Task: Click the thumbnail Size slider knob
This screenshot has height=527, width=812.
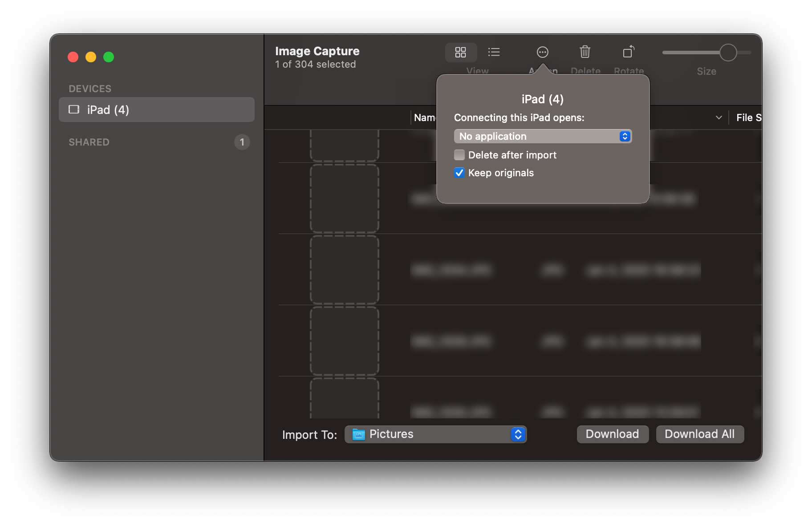Action: pos(728,53)
